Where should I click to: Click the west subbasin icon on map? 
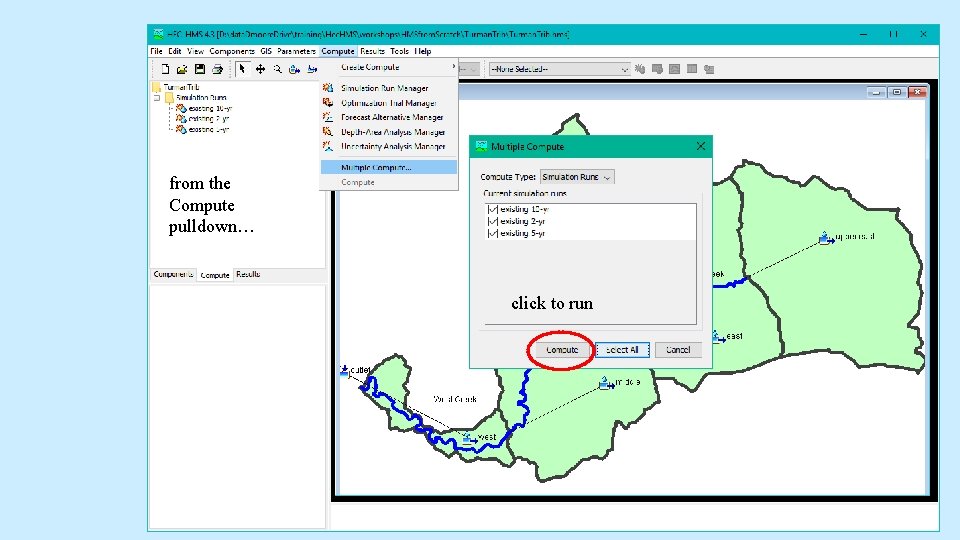click(x=470, y=437)
